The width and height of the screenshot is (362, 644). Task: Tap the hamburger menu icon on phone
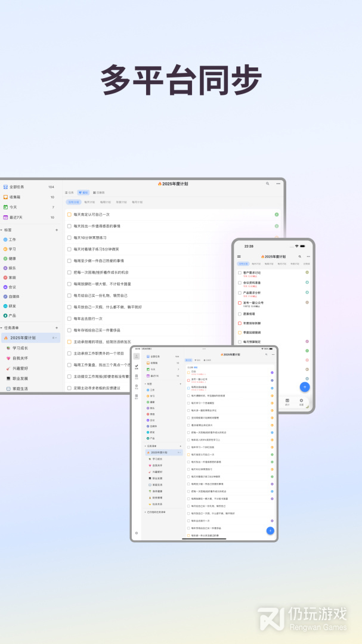pos(239,256)
